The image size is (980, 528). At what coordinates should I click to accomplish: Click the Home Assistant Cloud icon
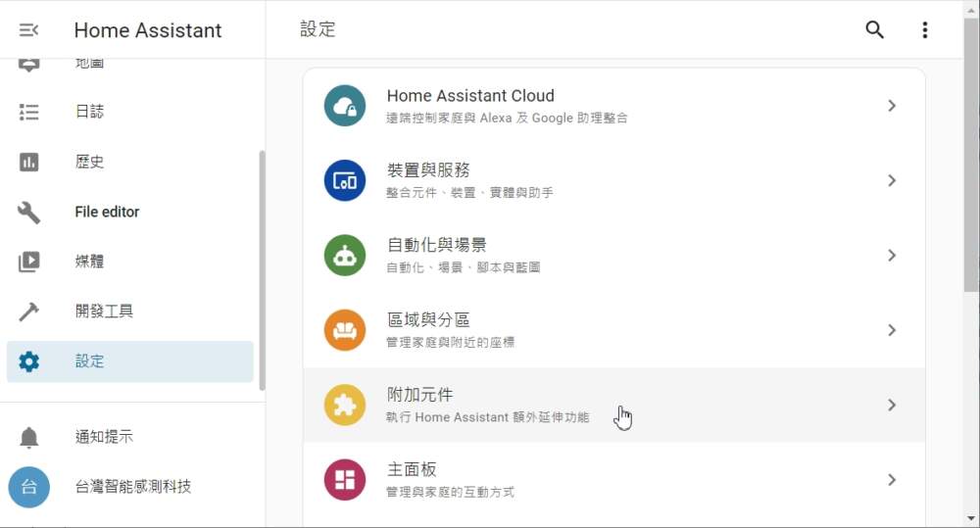coord(345,106)
